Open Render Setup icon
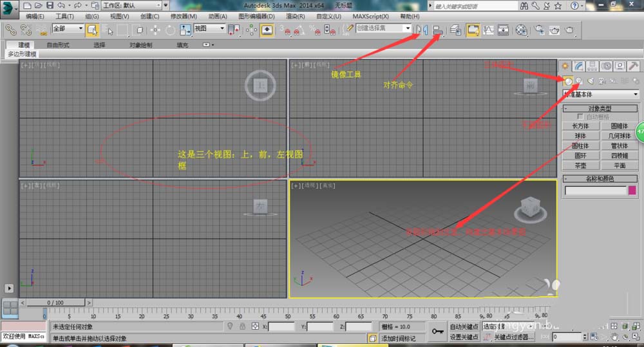 pyautogui.click(x=539, y=30)
